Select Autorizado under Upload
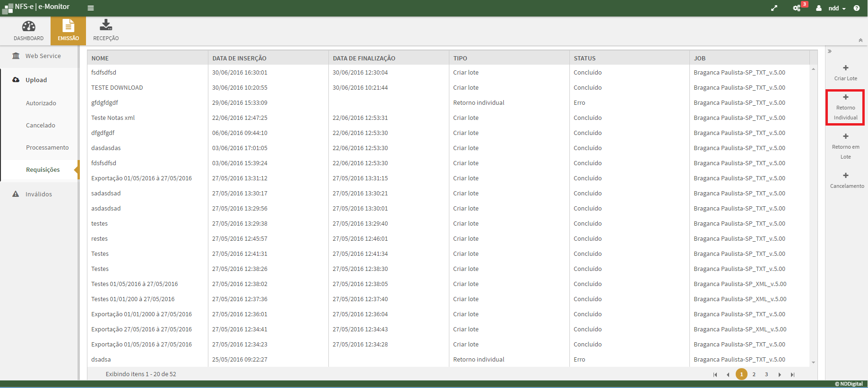 pos(41,103)
